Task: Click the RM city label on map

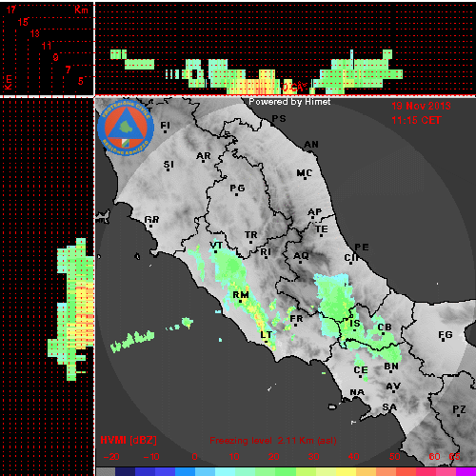Action: 241,295
